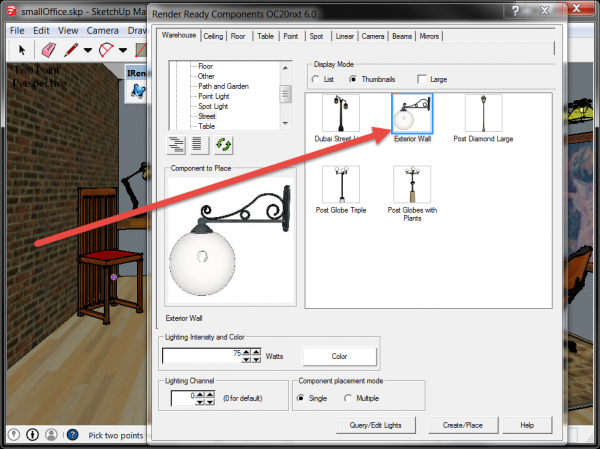Select Other in the category tree

pos(206,76)
